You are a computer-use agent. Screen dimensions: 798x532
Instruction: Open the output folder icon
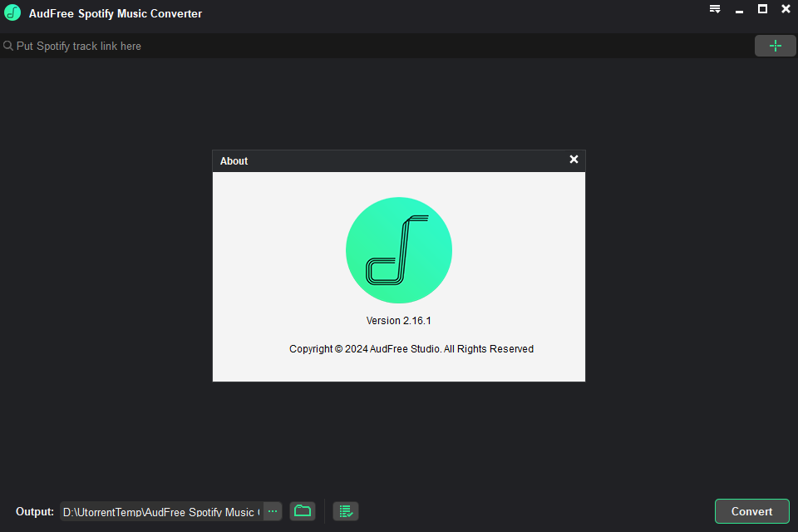(x=303, y=510)
